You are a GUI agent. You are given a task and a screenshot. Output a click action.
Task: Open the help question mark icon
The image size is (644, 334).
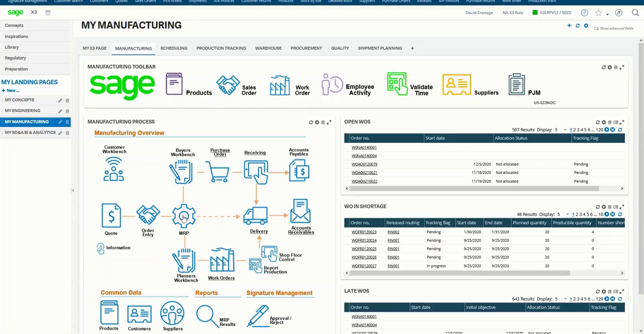[584, 13]
